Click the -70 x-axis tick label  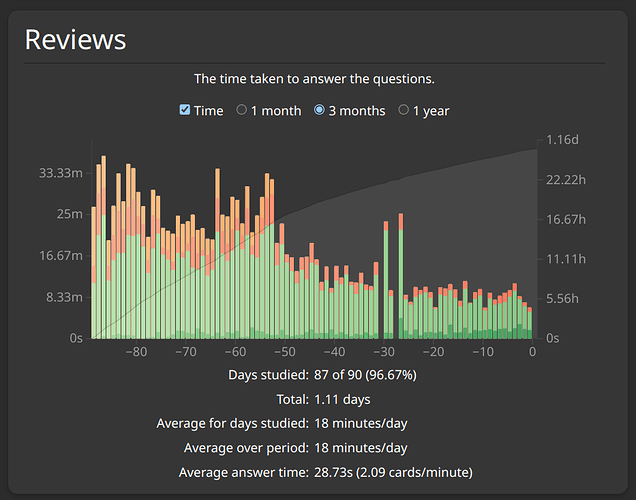pos(186,352)
